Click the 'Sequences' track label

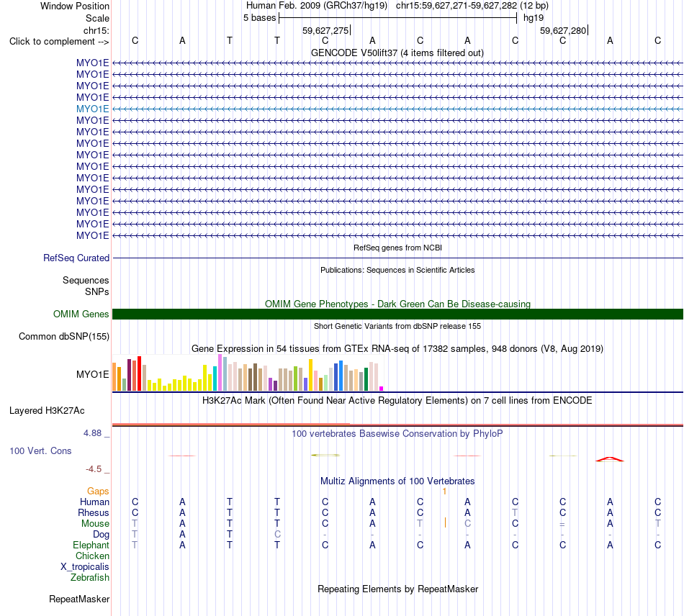click(86, 281)
